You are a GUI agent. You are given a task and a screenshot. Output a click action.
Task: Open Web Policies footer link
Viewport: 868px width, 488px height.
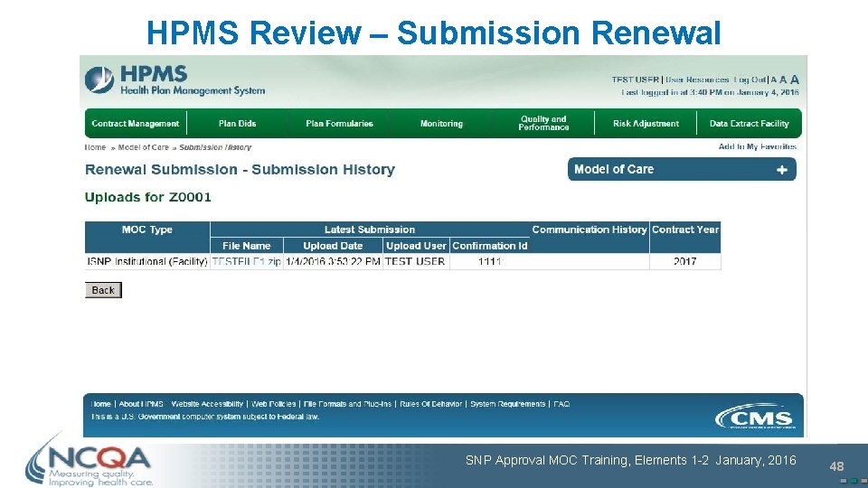[x=273, y=404]
